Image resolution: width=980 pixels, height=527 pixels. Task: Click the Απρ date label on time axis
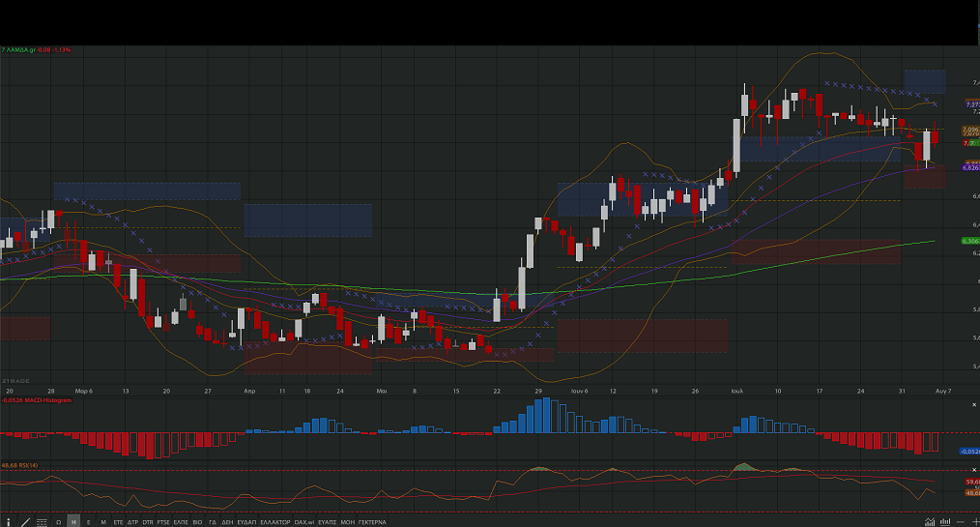249,391
